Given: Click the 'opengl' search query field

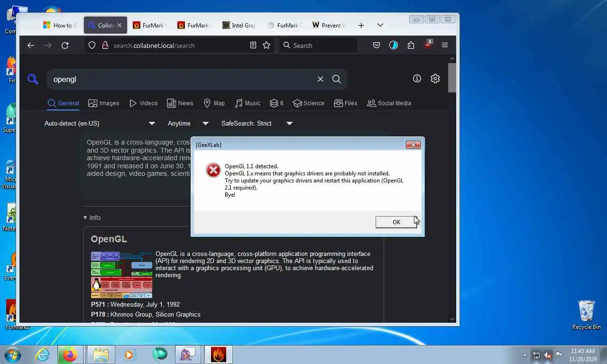Looking at the screenshot, I should coord(180,79).
